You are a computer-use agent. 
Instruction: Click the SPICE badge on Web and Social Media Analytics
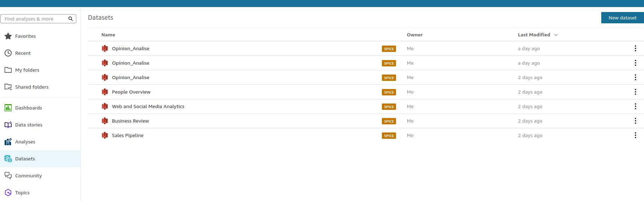tap(389, 107)
